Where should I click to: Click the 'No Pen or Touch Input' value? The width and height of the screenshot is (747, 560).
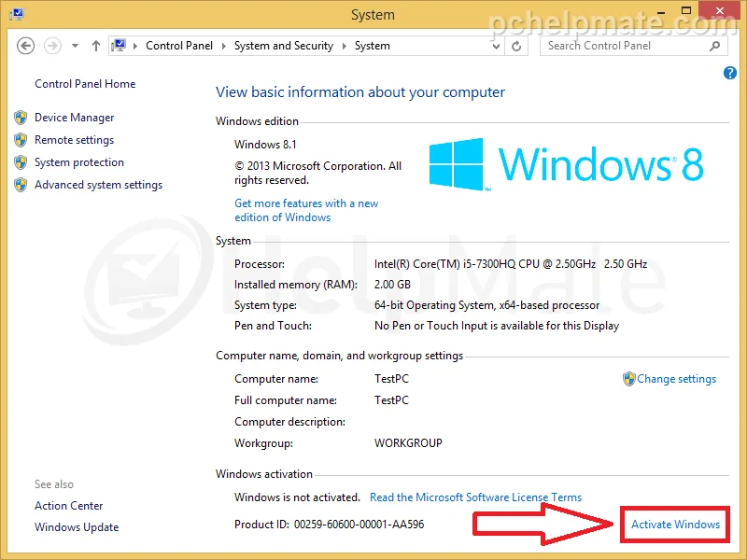point(497,326)
